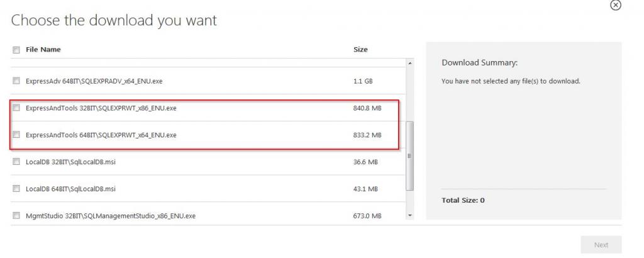Click the Total Size: 0 label
This screenshot has height=258, width=644.
click(x=463, y=201)
